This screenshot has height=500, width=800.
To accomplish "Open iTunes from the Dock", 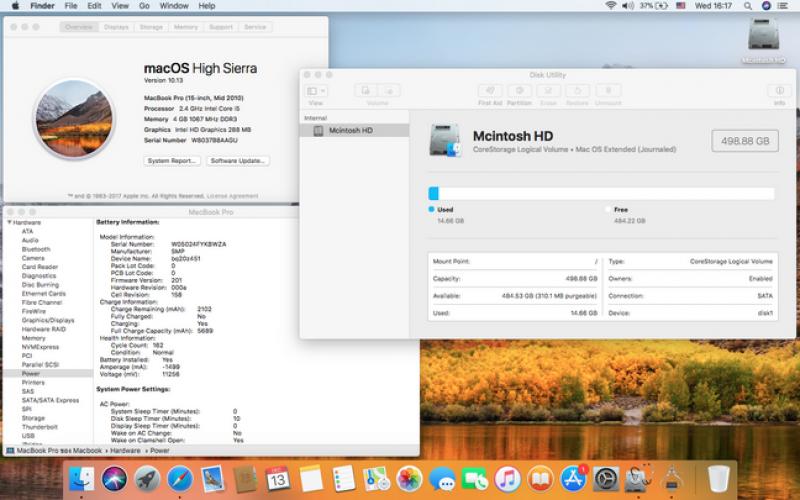I will click(x=507, y=479).
